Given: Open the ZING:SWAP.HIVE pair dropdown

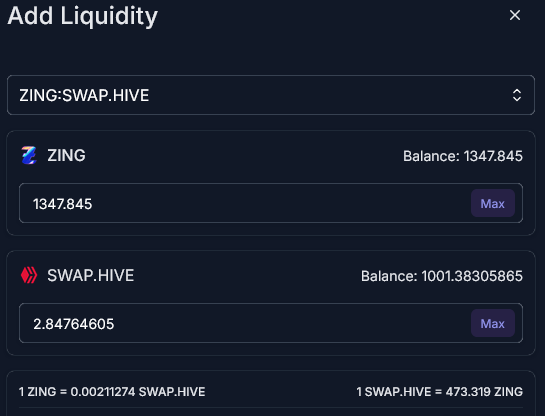Looking at the screenshot, I should tap(271, 95).
